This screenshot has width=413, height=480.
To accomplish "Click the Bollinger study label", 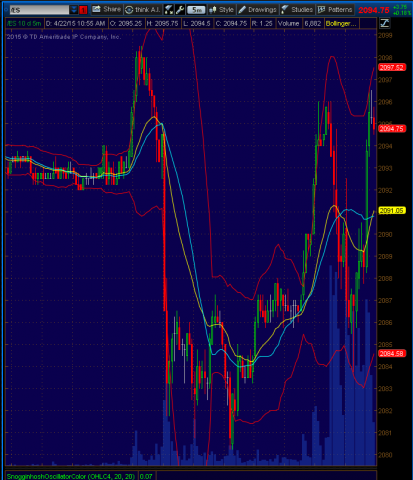I will (x=341, y=23).
